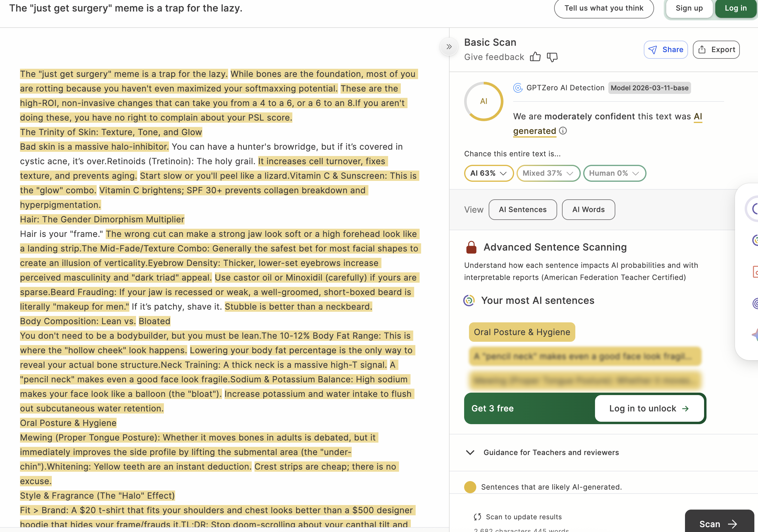The width and height of the screenshot is (758, 532).
Task: Click the thumbs down feedback icon
Action: (x=552, y=57)
